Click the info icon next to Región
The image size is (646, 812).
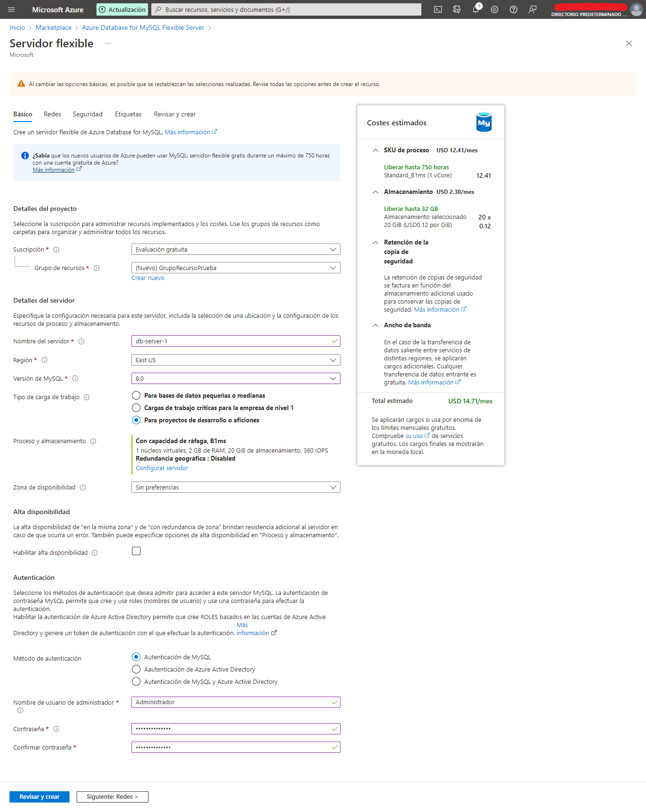[44, 360]
